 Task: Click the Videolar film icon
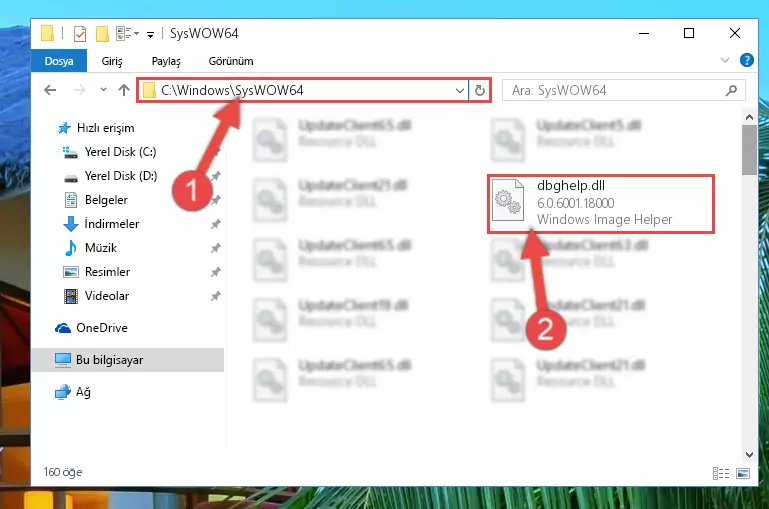point(71,296)
